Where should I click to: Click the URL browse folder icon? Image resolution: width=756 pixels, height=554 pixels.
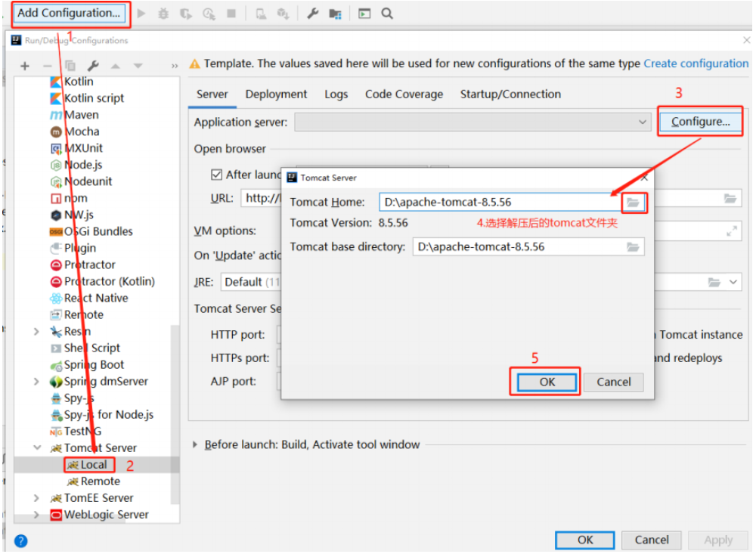(730, 198)
